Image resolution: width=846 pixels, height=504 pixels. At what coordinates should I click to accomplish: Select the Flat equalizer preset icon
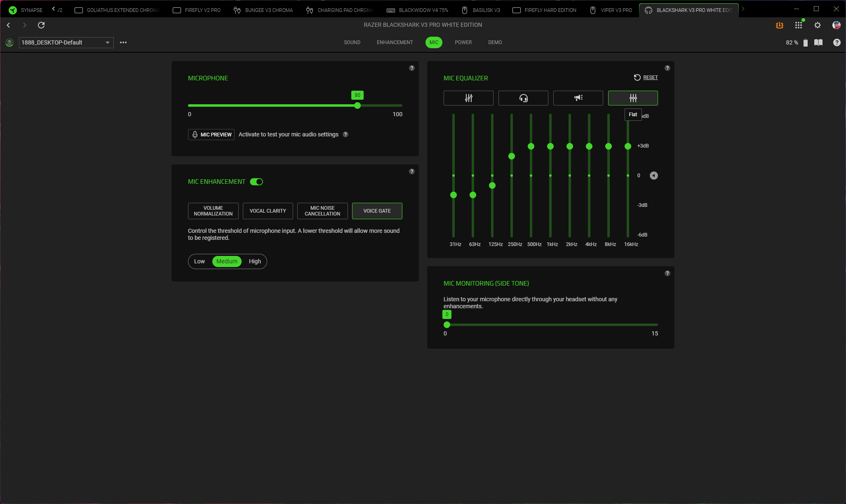coord(633,98)
